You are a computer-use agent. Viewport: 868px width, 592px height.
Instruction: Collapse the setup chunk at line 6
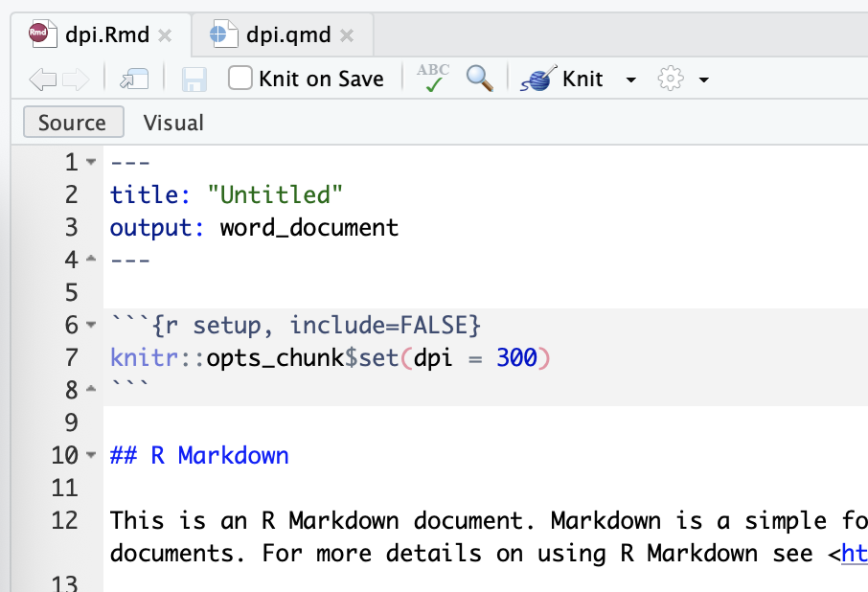coord(91,325)
